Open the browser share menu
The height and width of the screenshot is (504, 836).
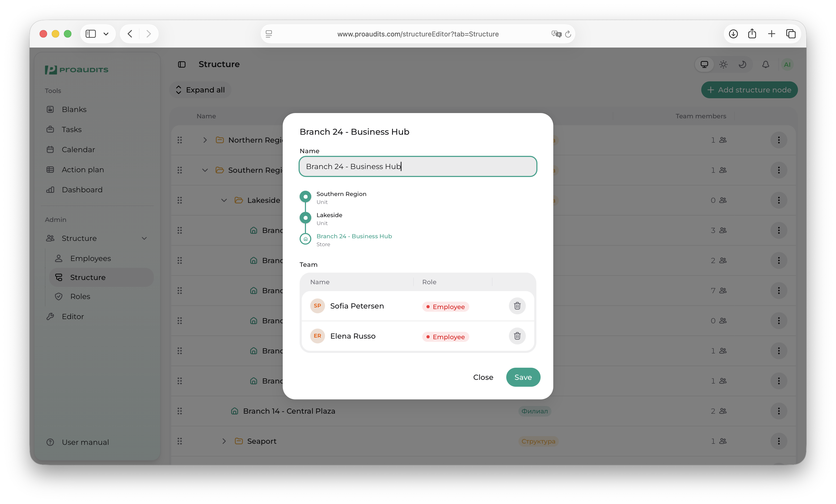click(x=752, y=34)
